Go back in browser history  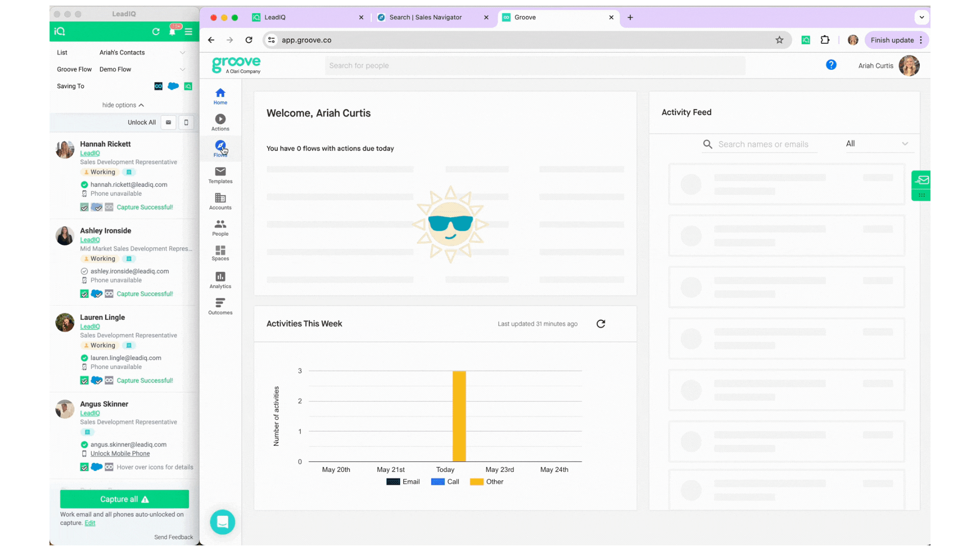[211, 40]
